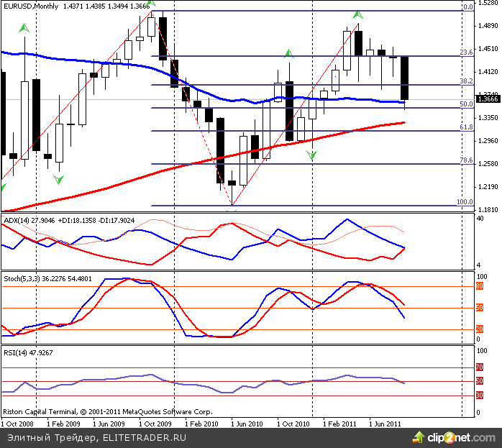Click the green fractal arrow above the 2011 peak

(357, 14)
